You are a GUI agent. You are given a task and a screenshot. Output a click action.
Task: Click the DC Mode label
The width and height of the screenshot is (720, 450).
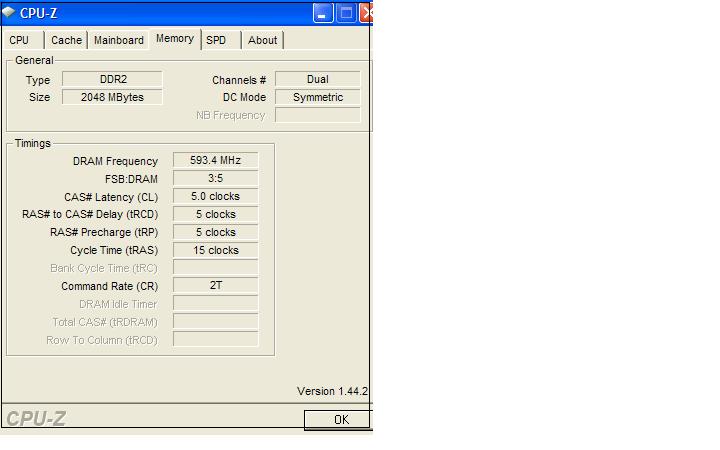pos(244,97)
